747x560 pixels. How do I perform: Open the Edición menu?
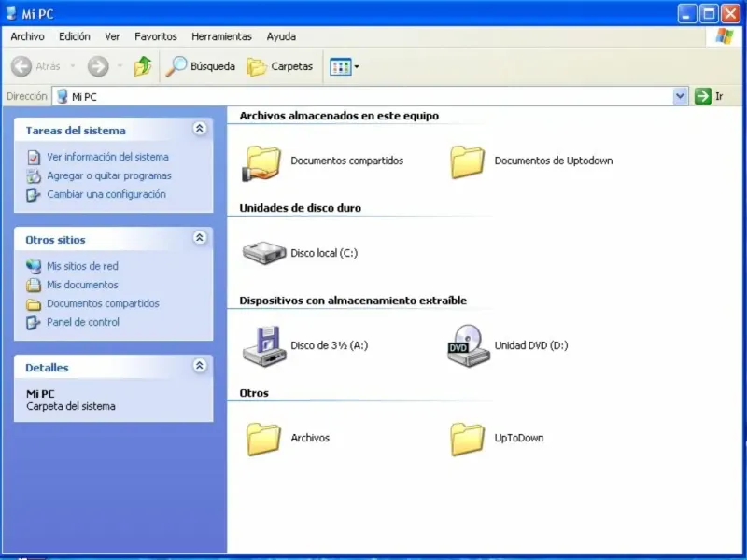tap(75, 36)
